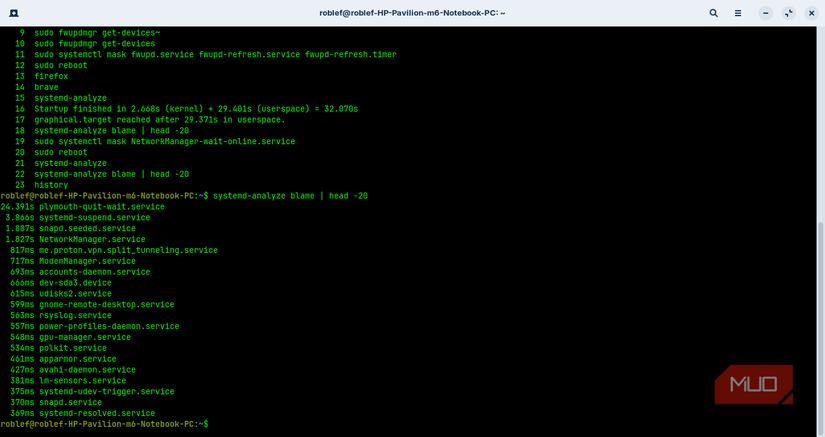Select the plymouth-quit-wait.service line

coord(83,207)
